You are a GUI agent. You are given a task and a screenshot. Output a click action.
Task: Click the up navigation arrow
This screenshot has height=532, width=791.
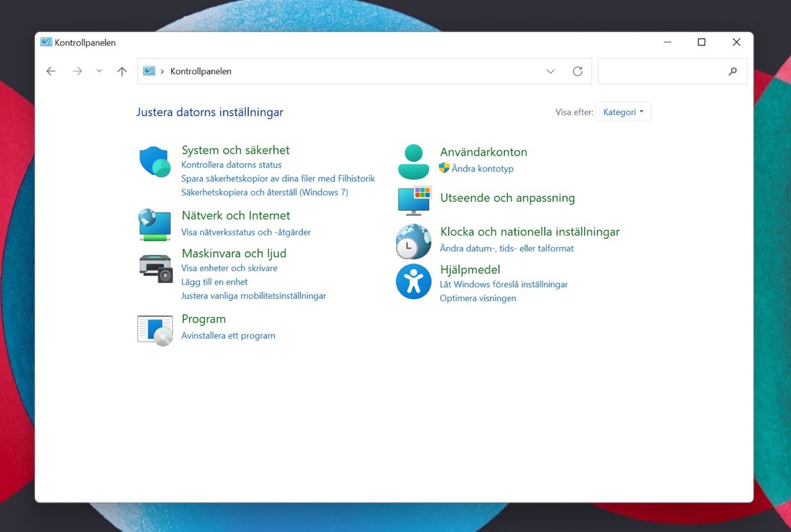pos(122,71)
